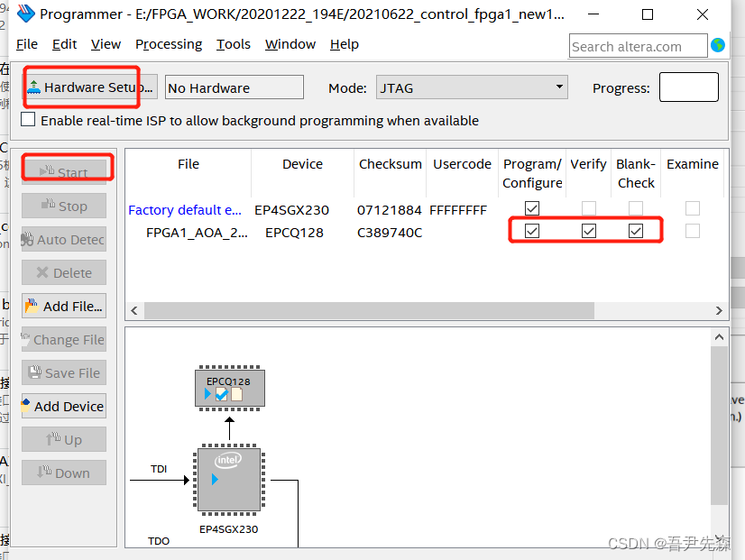745x560 pixels.
Task: Click the Program/Configure column header
Action: click(532, 173)
